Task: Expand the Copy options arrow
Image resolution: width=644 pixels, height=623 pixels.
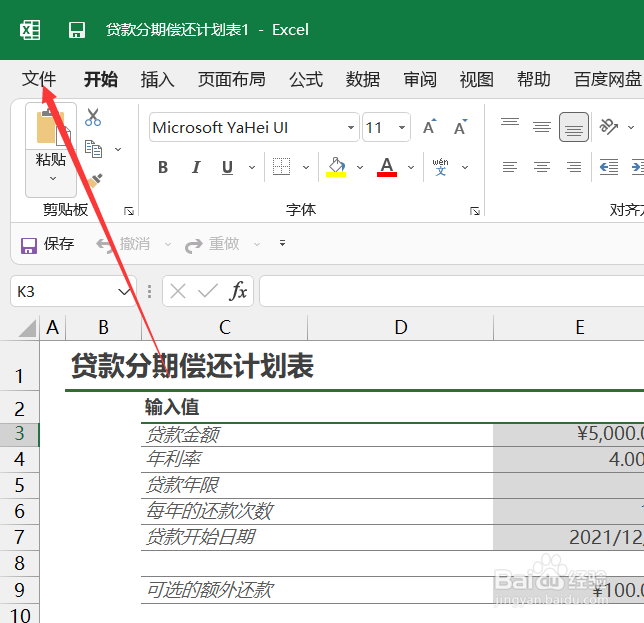Action: (118, 149)
